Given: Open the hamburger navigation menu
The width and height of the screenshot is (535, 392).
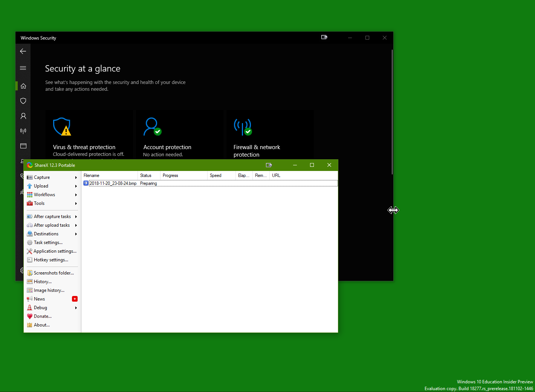Looking at the screenshot, I should (x=23, y=68).
